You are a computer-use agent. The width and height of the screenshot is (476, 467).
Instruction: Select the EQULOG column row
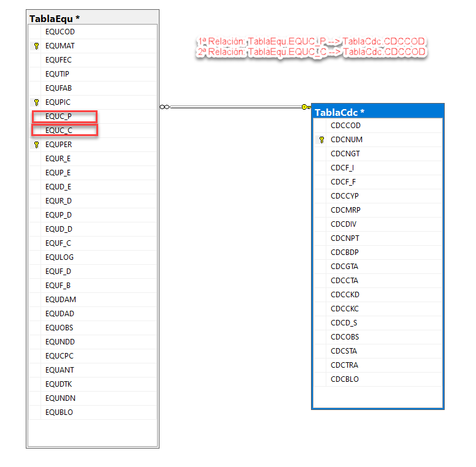pos(93,257)
